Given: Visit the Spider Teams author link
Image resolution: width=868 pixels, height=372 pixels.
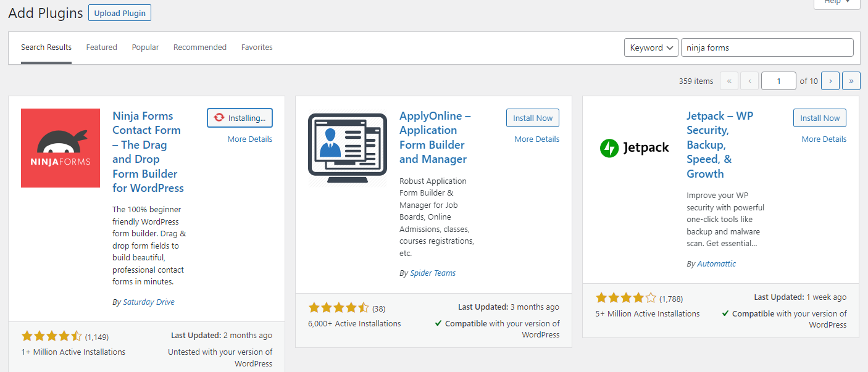Looking at the screenshot, I should (x=433, y=273).
